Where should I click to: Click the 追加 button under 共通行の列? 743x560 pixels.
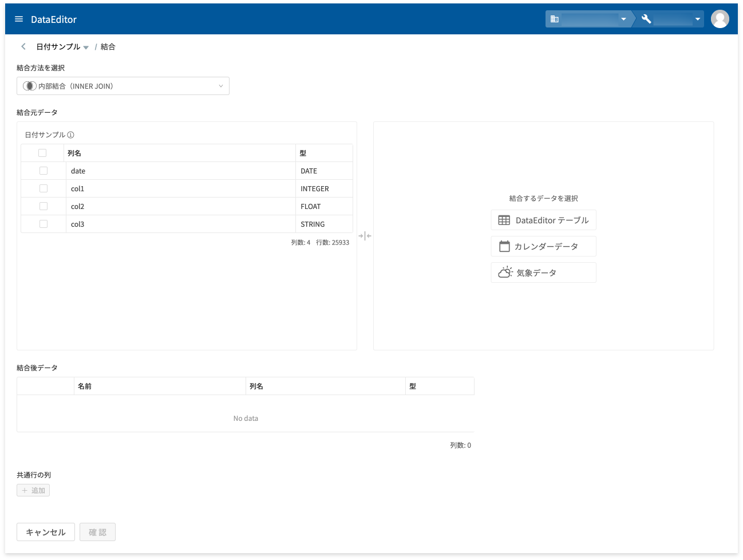point(33,490)
